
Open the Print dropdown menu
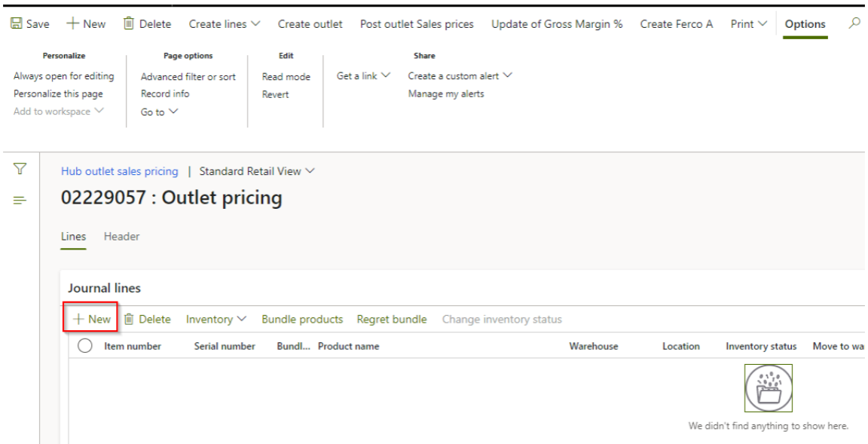(748, 24)
